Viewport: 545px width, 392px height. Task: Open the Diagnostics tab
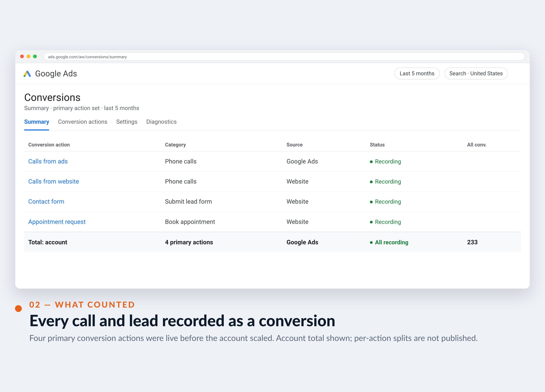click(x=162, y=122)
